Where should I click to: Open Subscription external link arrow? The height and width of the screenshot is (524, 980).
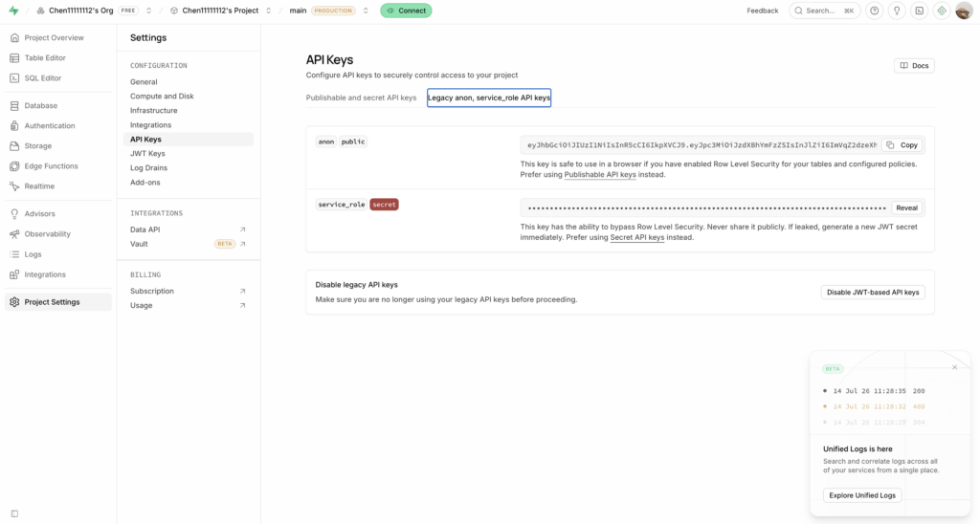(242, 291)
